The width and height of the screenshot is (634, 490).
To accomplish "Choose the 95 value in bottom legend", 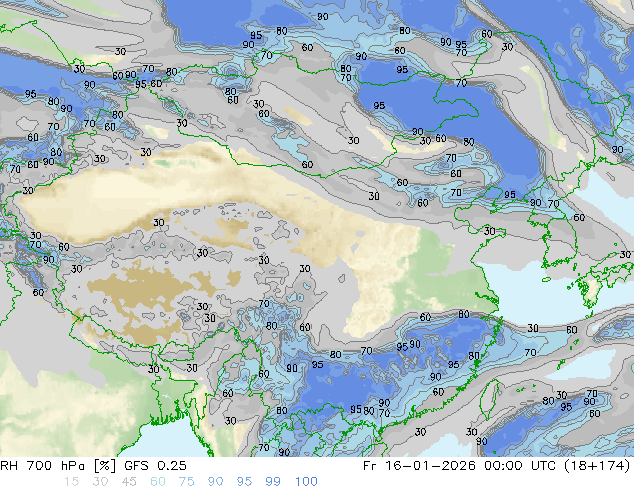I will (x=244, y=482).
